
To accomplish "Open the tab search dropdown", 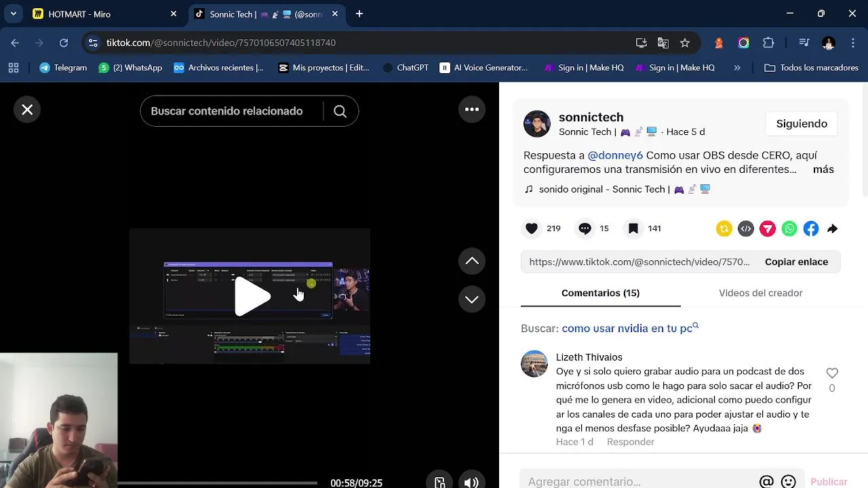I will coord(13,14).
